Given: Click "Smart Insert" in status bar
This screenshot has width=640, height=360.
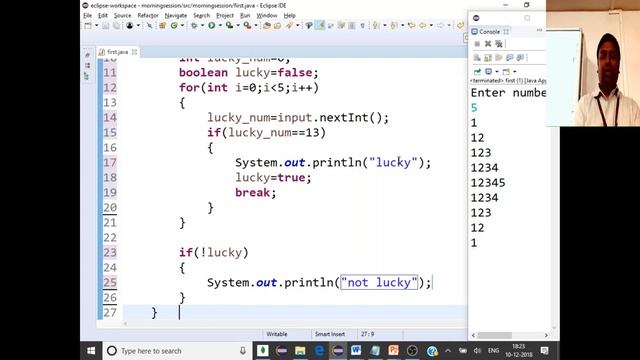Looking at the screenshot, I should [330, 334].
